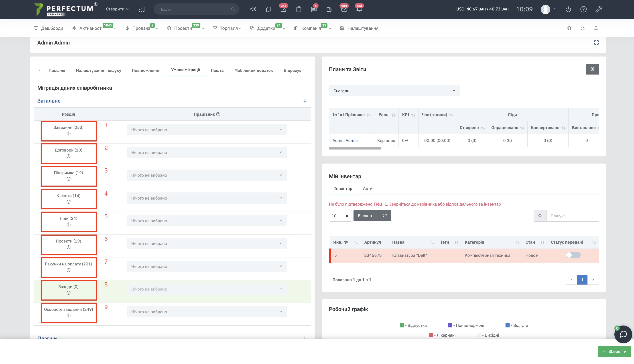
Task: Open the statistics bar chart icon
Action: [141, 9]
